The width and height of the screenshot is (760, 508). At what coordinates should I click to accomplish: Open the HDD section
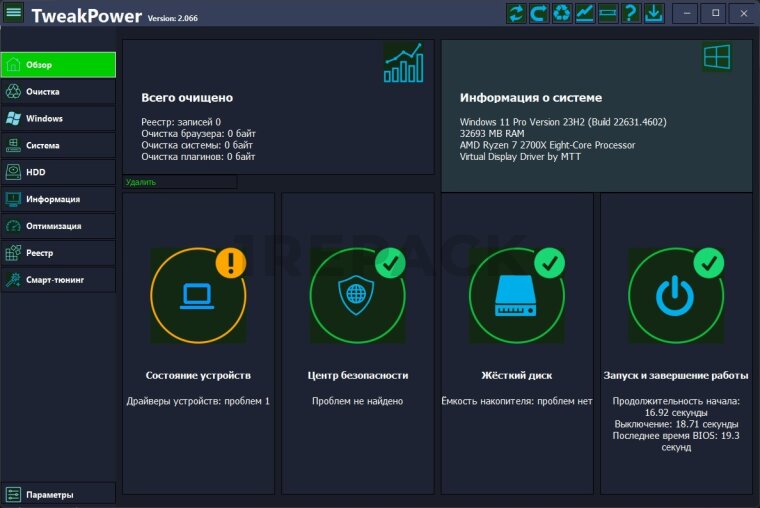58,172
